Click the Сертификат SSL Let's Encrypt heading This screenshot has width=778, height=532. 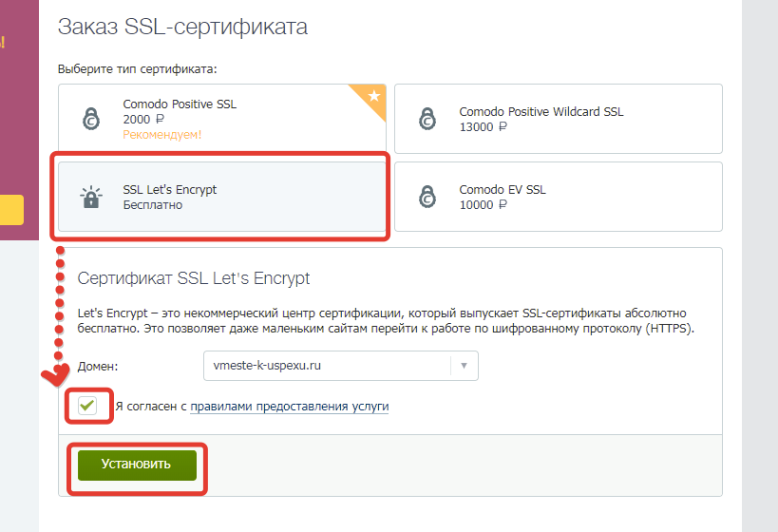point(194,278)
